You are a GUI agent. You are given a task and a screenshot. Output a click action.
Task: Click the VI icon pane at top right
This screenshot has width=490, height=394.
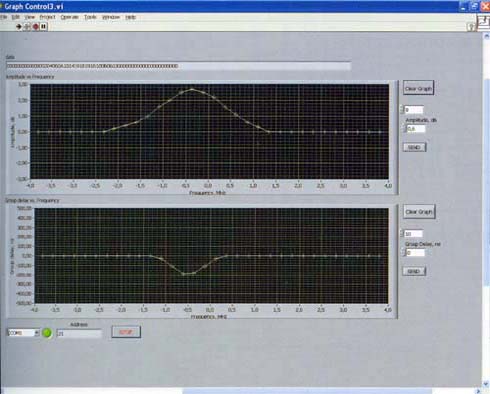[x=484, y=21]
